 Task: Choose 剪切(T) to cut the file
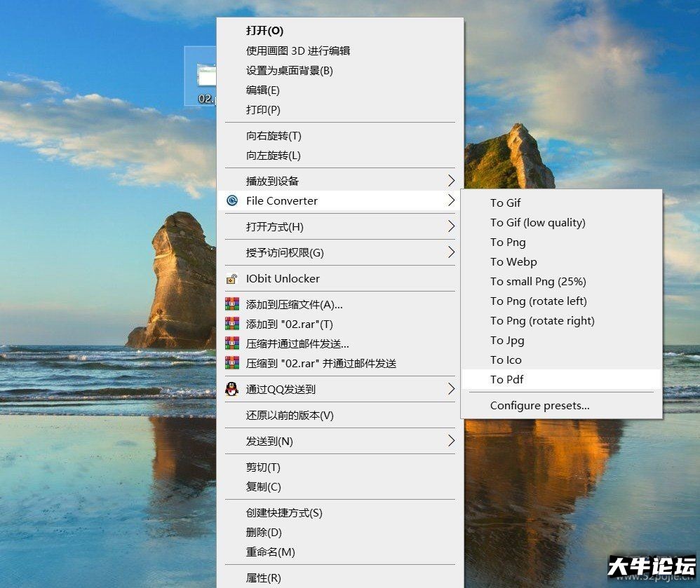click(340, 467)
